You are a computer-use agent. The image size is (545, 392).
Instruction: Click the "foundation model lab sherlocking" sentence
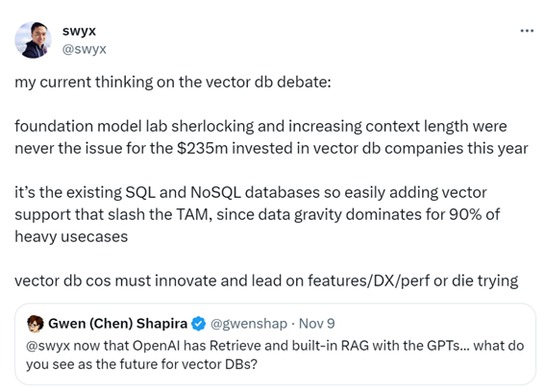[x=135, y=126]
